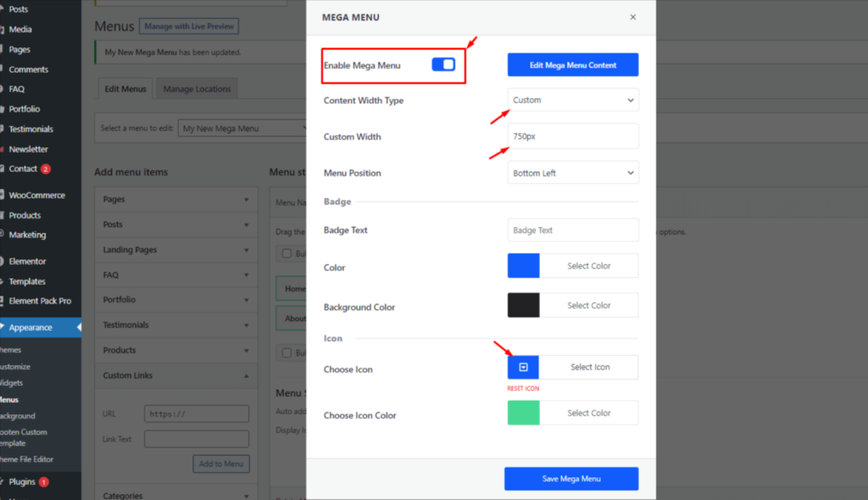Open the Content Width Type dropdown

(x=573, y=100)
